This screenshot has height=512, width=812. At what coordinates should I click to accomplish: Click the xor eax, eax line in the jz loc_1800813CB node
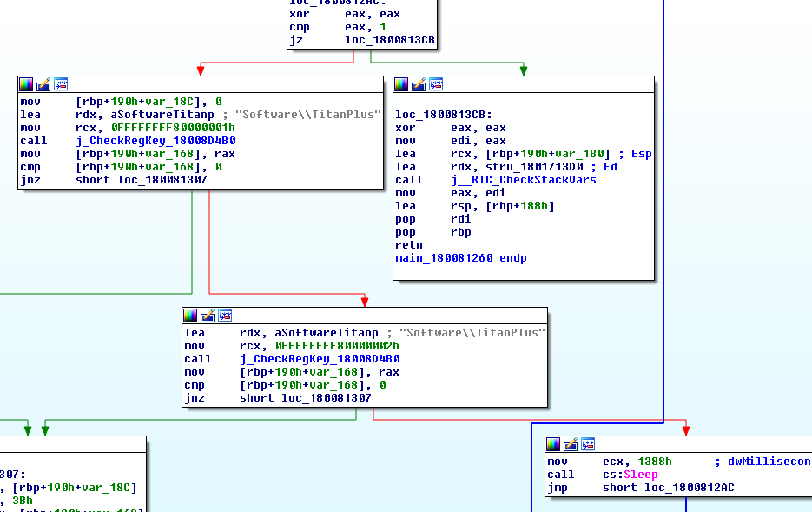(x=345, y=14)
